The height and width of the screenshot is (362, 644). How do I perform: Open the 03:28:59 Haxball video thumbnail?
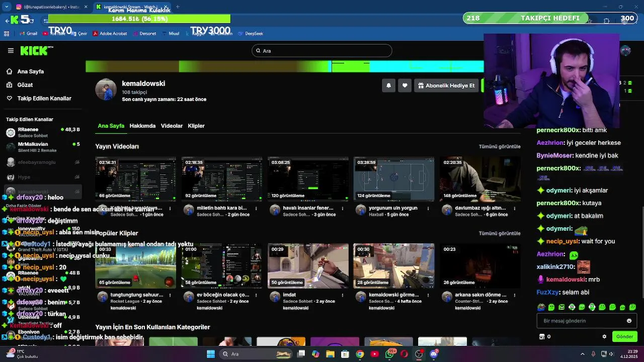click(394, 179)
